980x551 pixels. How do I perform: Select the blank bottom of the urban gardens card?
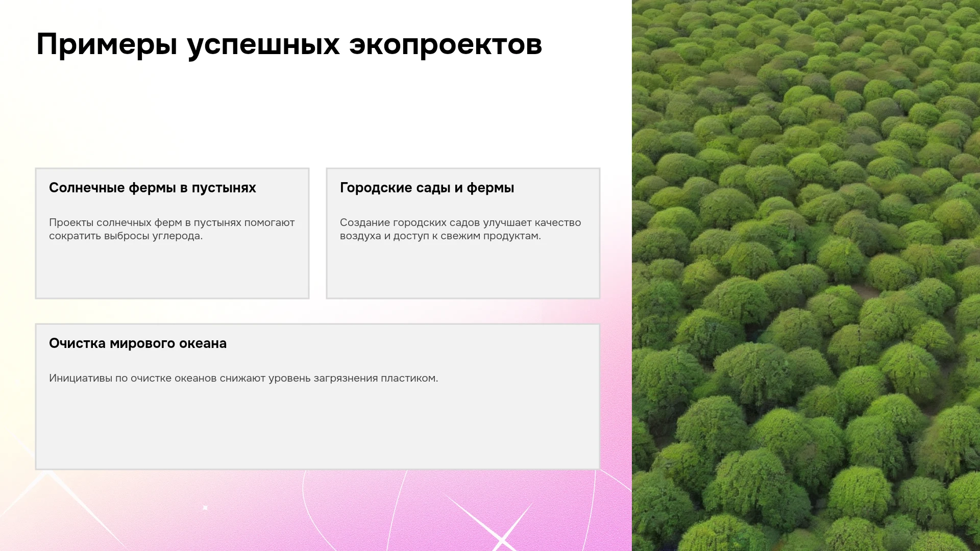point(463,270)
